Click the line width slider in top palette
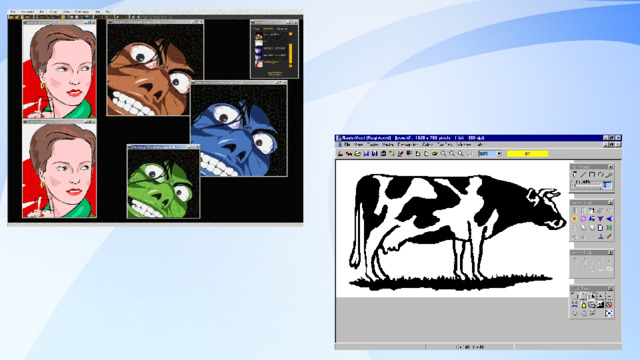Image resolution: width=640 pixels, height=360 pixels. tap(587, 185)
